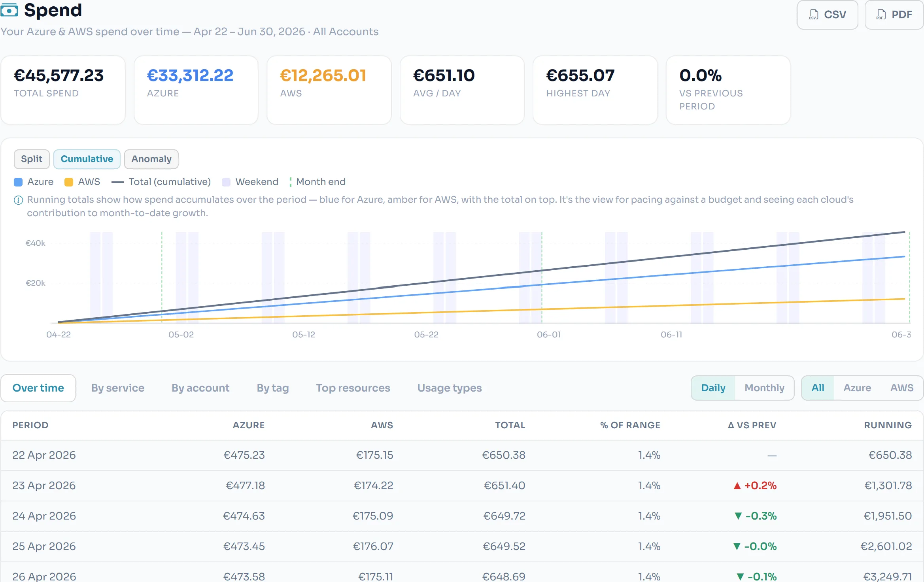Click the €650.38 total cell
924x582 pixels.
coord(504,455)
